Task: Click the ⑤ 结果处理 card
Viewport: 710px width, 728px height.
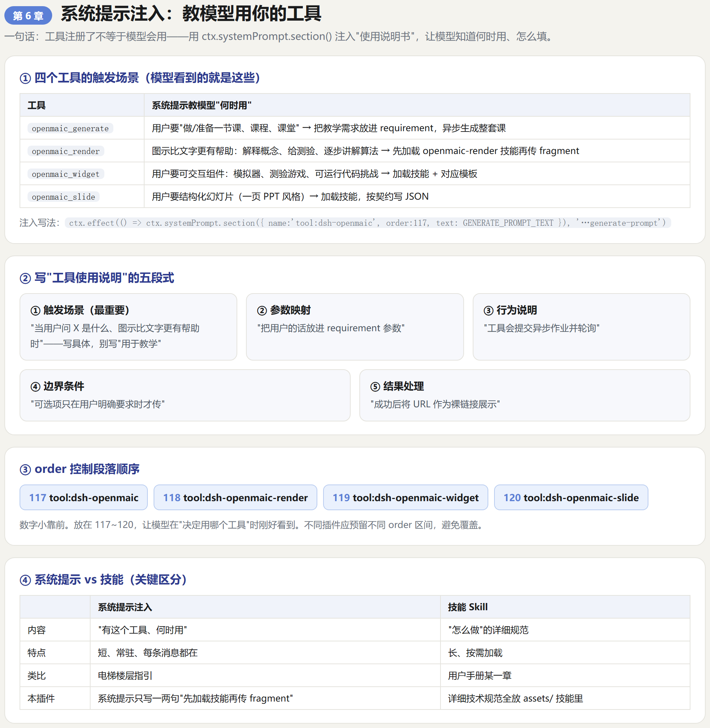Action: point(525,395)
